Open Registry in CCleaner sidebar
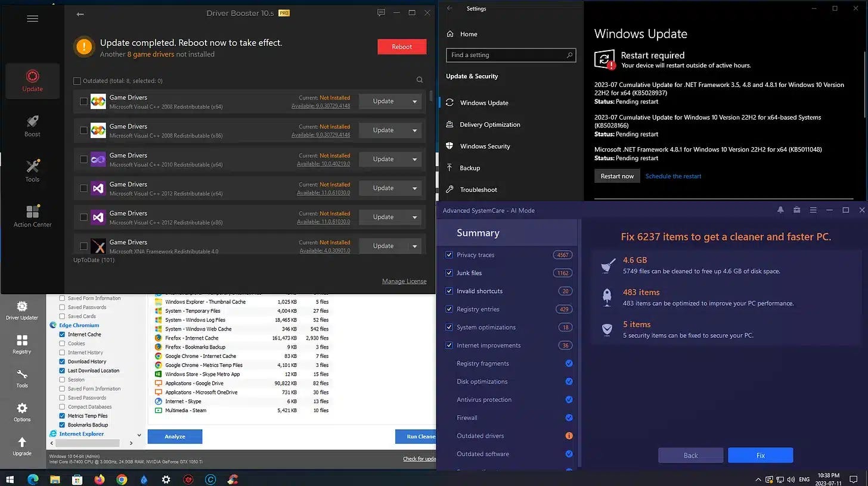 [x=22, y=344]
